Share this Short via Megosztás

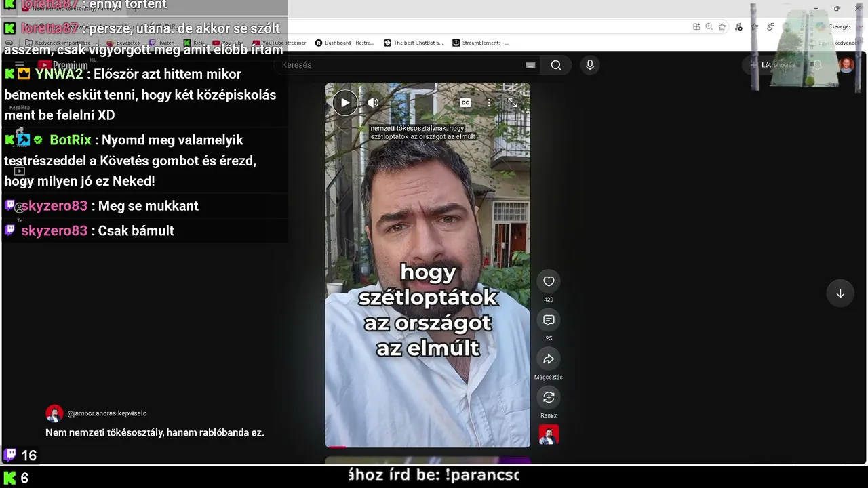click(x=549, y=359)
